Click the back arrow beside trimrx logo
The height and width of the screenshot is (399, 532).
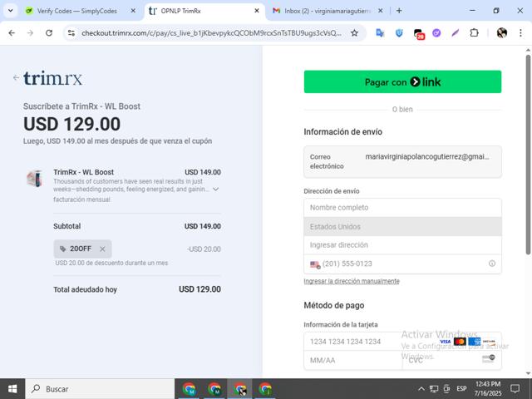[16, 77]
